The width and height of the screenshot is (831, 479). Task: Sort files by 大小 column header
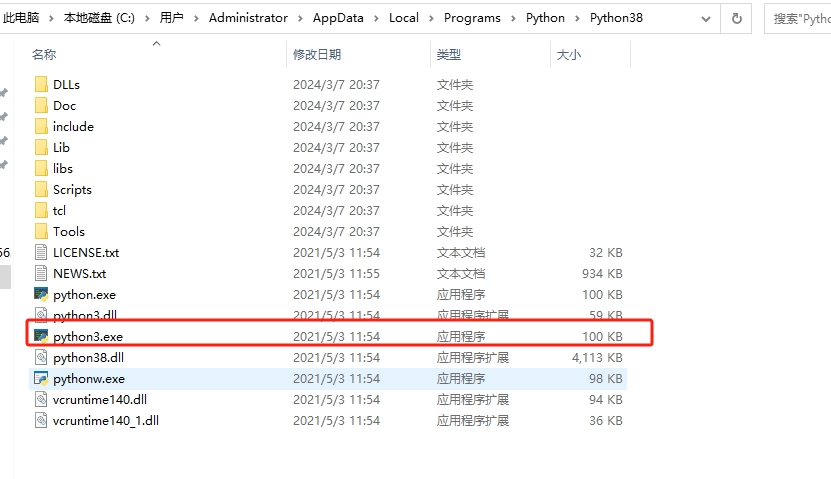(x=569, y=55)
